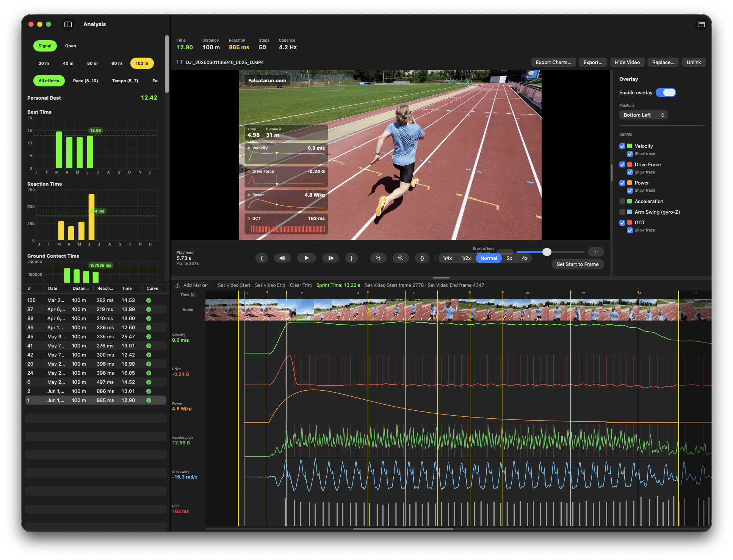Filter by Race (8–10) efforts
The image size is (733, 560).
86,81
